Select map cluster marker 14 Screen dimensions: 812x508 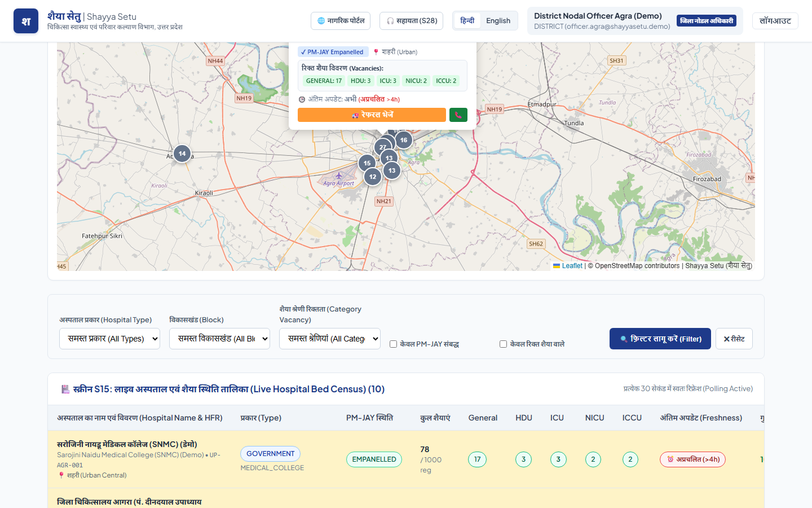click(x=182, y=153)
